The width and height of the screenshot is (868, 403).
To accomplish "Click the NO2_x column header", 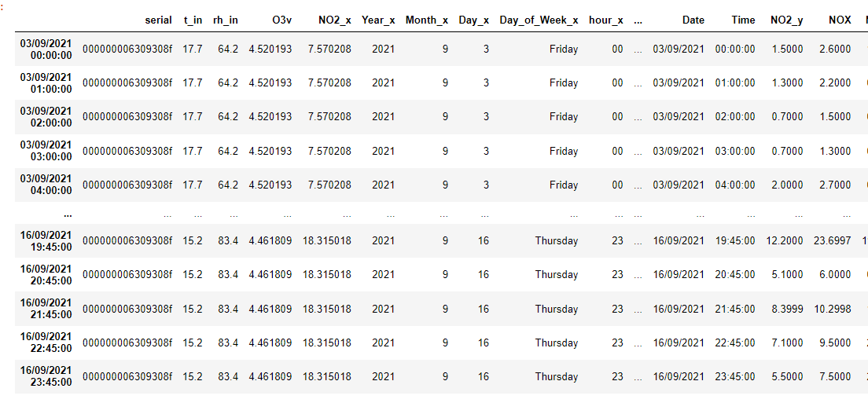I will coord(334,20).
